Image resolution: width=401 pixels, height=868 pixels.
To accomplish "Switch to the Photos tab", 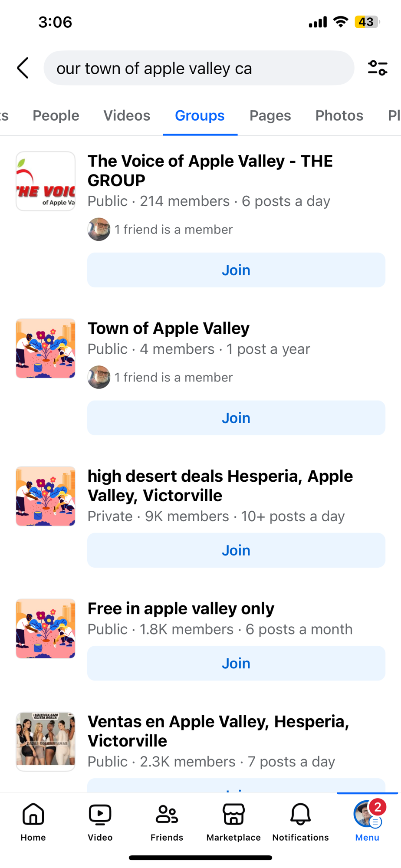I will click(x=339, y=115).
